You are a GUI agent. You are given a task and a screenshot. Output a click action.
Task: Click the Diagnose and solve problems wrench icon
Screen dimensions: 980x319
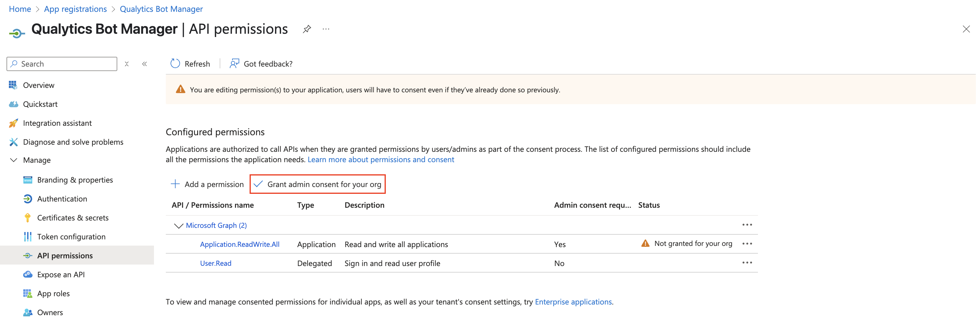(13, 142)
